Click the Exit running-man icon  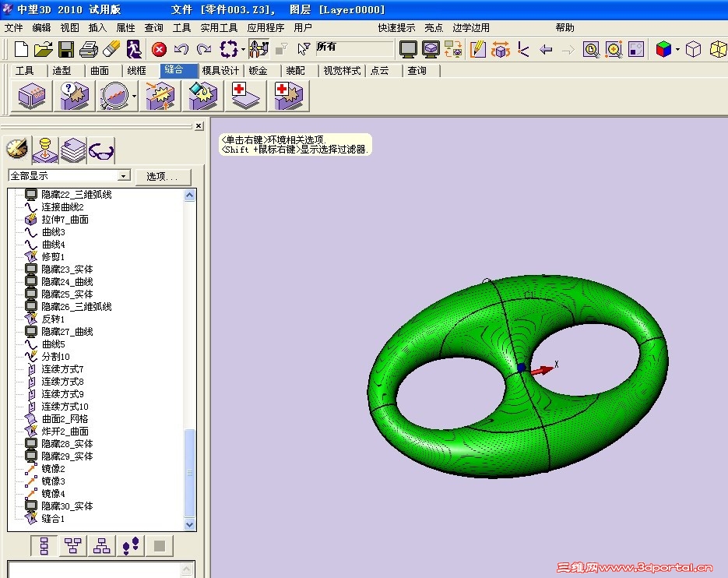point(134,49)
